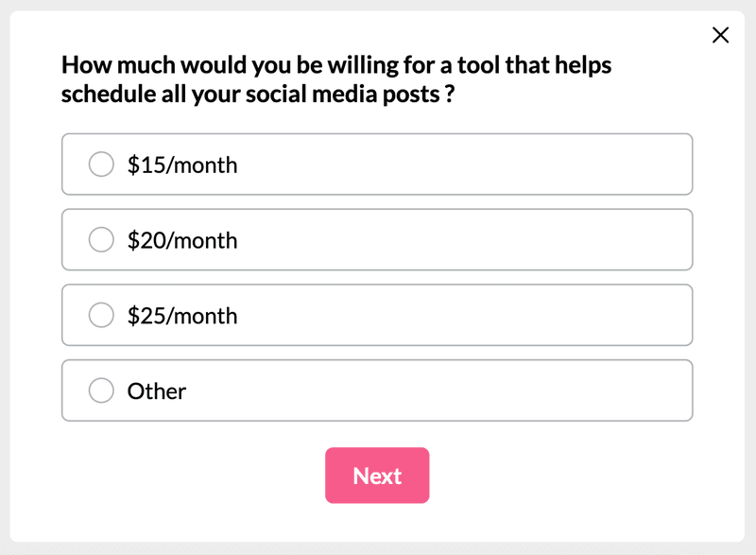Click the $25/month label text
This screenshot has width=756, height=555.
coord(181,315)
